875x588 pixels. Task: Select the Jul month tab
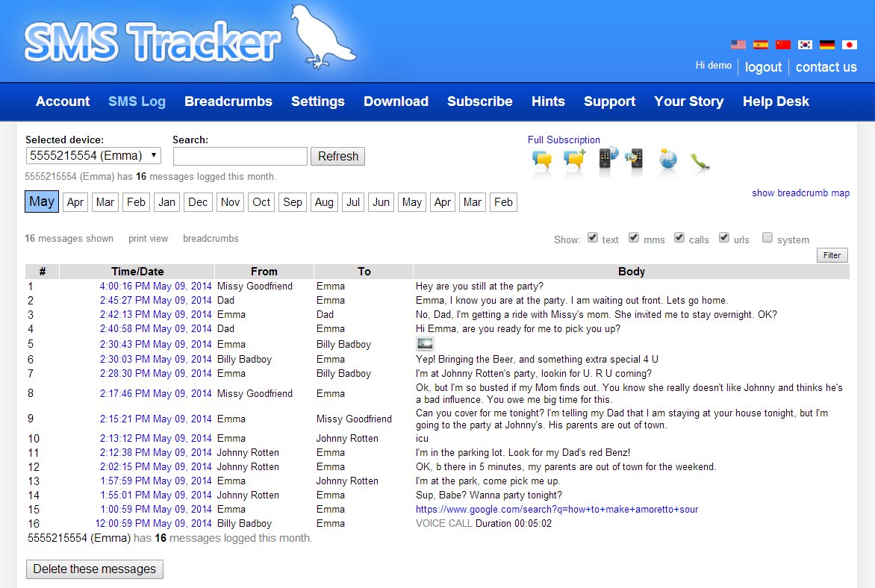tap(352, 202)
